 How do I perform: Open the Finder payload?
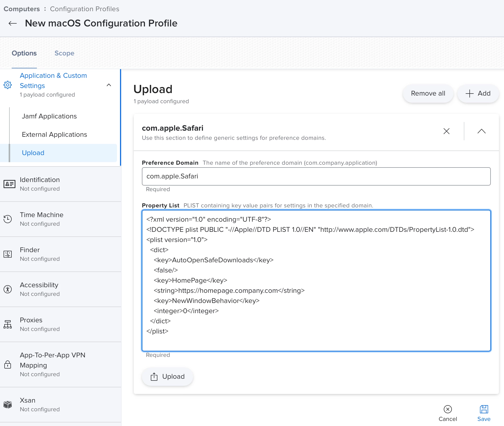pos(61,254)
